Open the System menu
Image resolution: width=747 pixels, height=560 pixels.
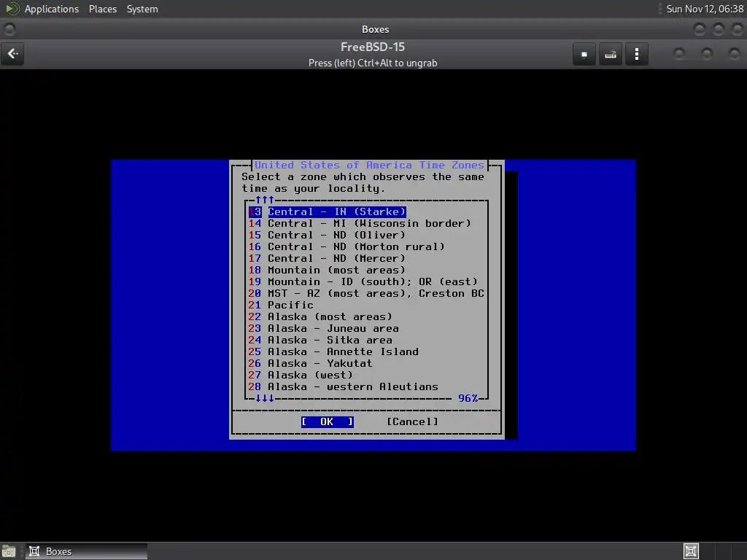[x=142, y=9]
